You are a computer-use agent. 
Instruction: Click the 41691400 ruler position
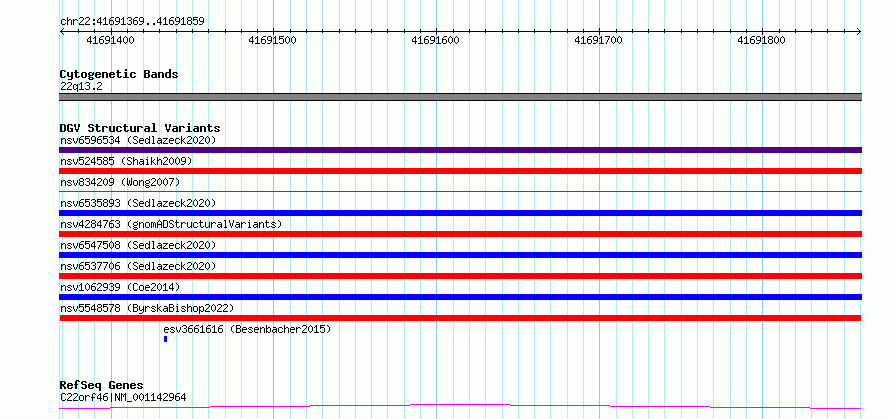(x=110, y=40)
